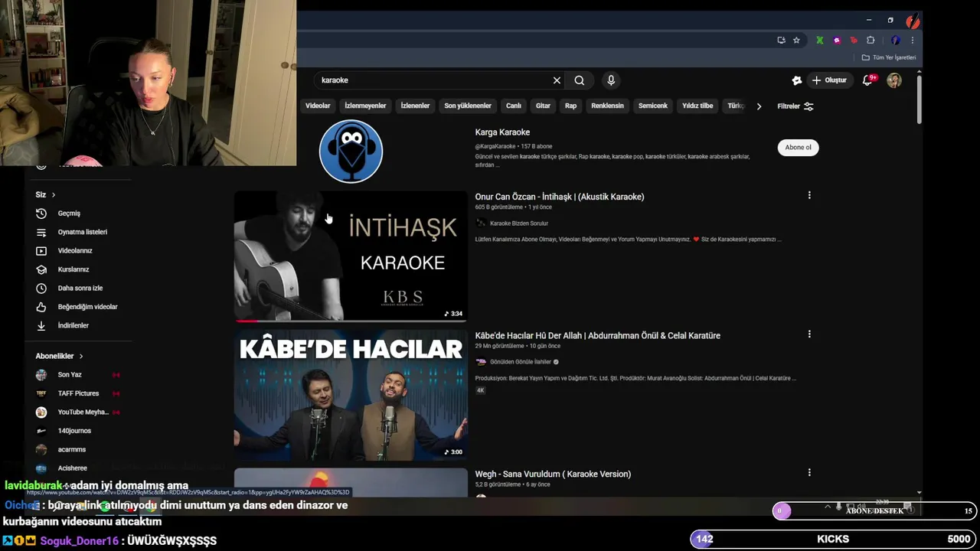
Task: Open the red browser extension icon
Action: pyautogui.click(x=854, y=41)
